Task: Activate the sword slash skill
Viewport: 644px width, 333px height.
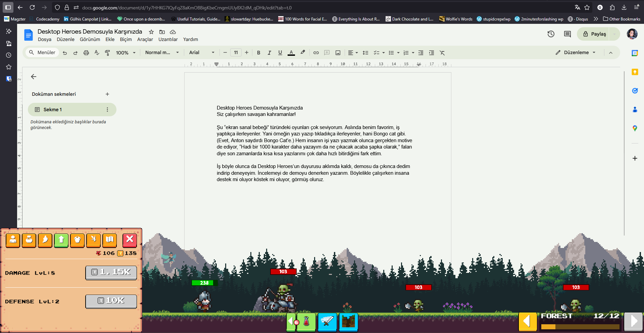Action: 327,322
